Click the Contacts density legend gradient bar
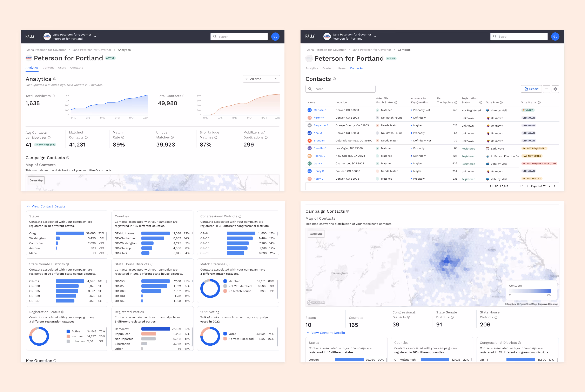585x392 pixels. 530,291
